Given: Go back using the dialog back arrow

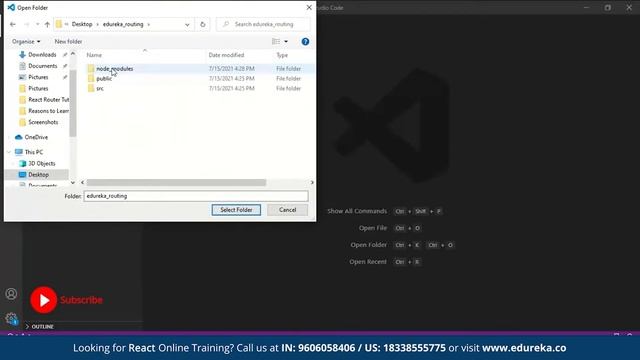Looking at the screenshot, I should click(13, 24).
